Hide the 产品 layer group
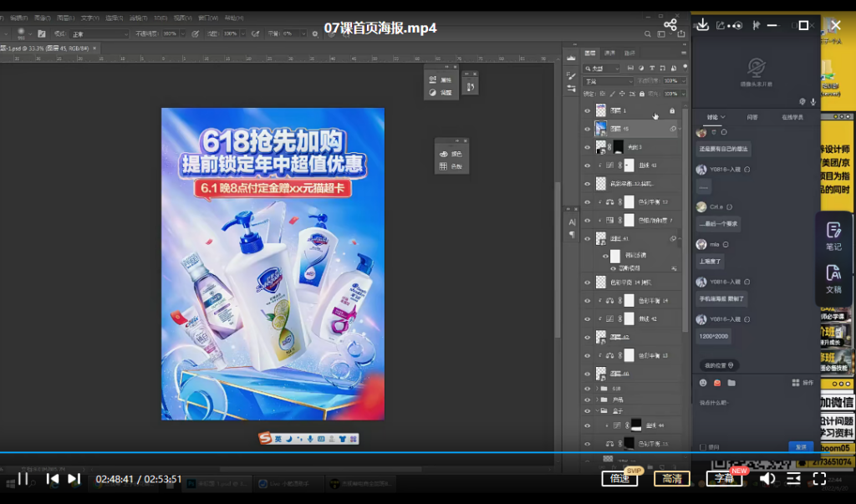 (x=588, y=400)
